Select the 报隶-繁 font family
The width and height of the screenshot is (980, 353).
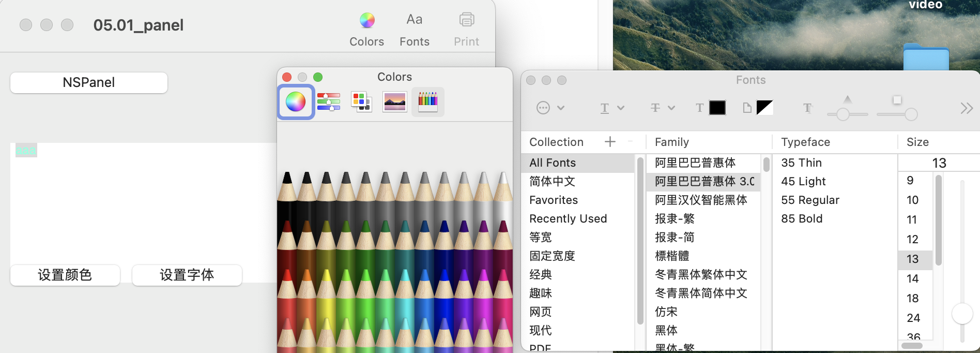[703, 219]
